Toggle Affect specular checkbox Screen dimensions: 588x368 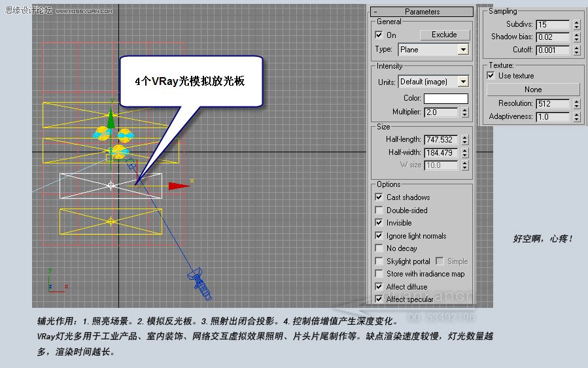click(x=379, y=299)
